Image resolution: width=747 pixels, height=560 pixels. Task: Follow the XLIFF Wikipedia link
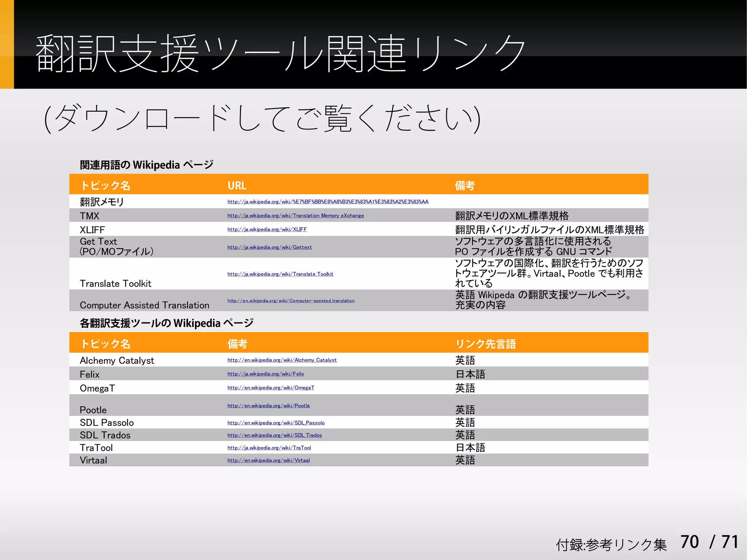click(267, 229)
